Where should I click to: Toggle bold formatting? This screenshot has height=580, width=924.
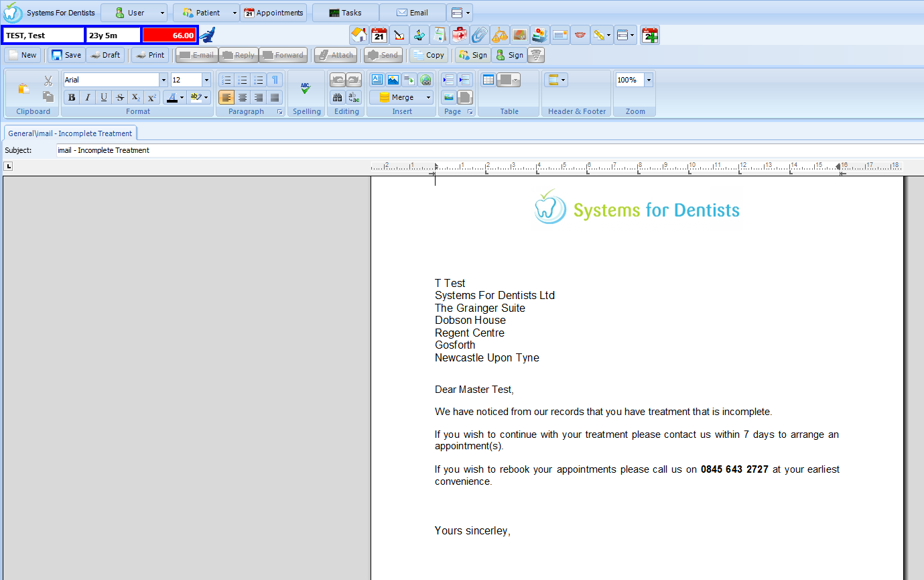coord(72,97)
